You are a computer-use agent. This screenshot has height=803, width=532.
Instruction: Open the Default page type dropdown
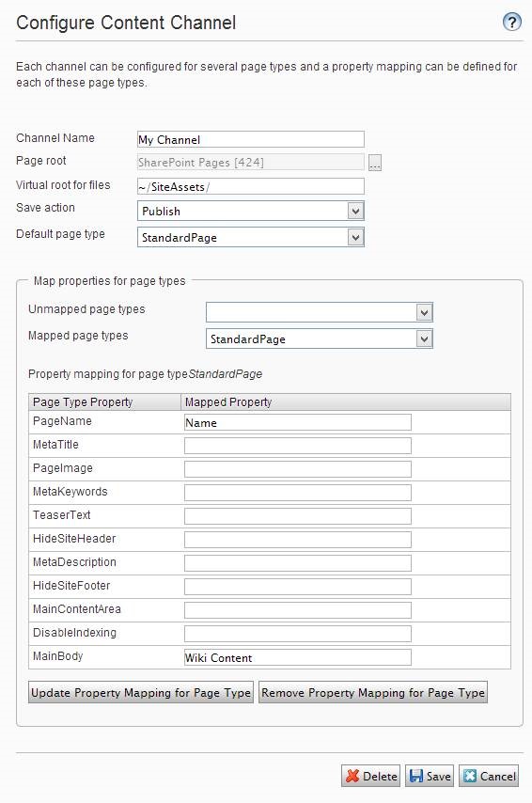coord(251,237)
